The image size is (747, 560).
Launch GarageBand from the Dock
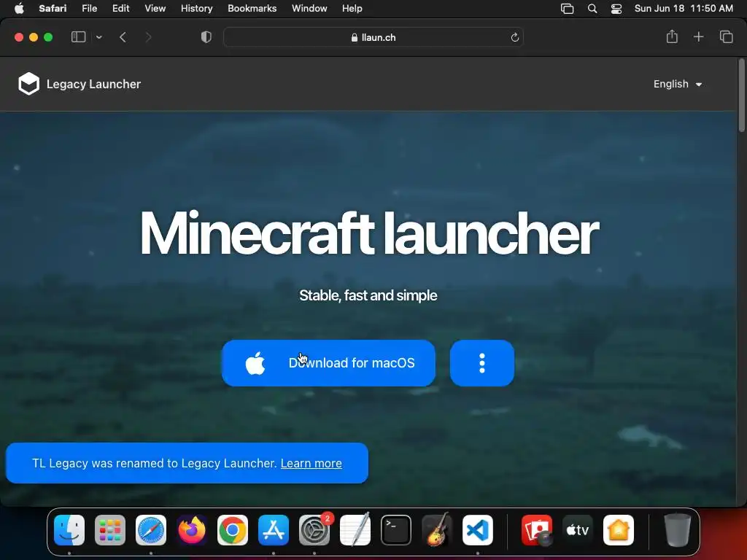[437, 530]
